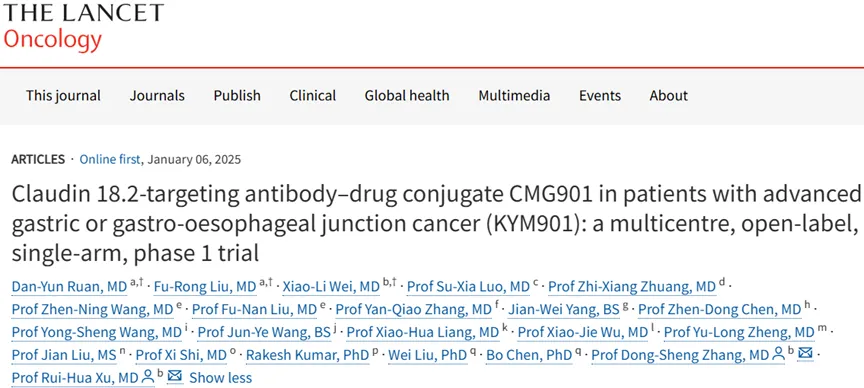Open author Dan-Yun Ruan, MD
864x388 pixels.
(x=69, y=287)
